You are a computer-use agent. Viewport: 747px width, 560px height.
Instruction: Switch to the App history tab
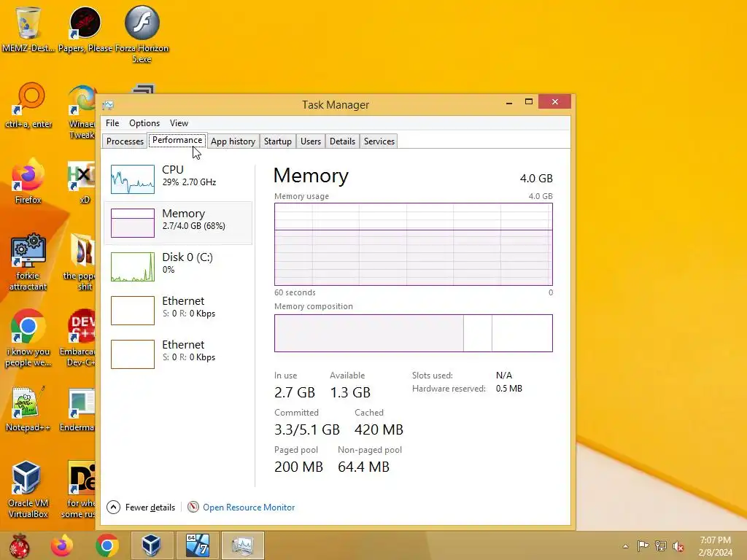[233, 141]
